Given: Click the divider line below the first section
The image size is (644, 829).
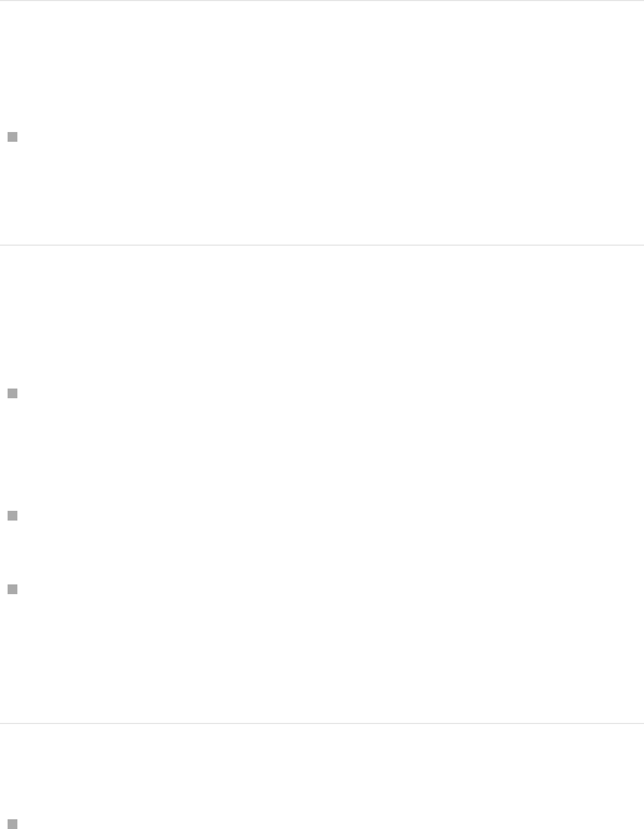Looking at the screenshot, I should click(x=322, y=245).
